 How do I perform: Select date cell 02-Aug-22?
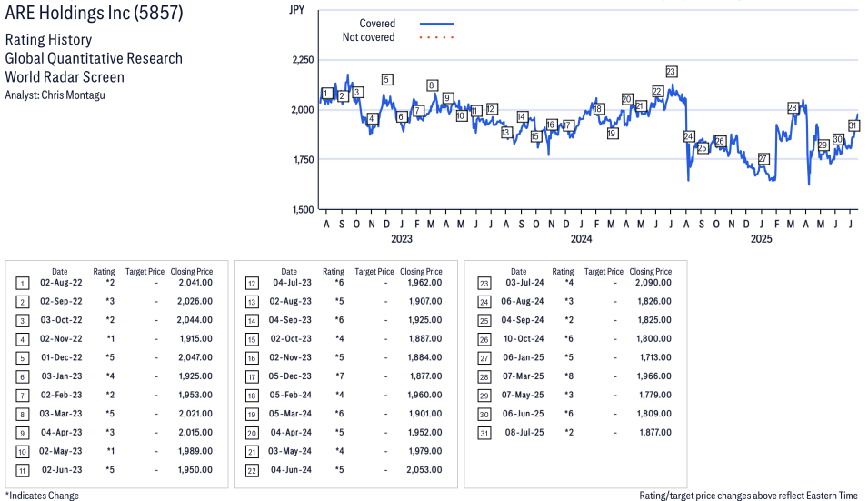point(61,283)
